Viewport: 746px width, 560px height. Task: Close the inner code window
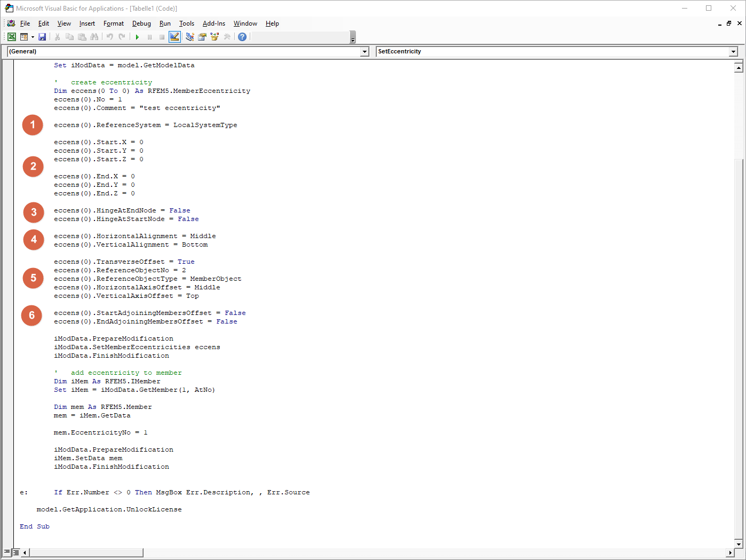739,23
